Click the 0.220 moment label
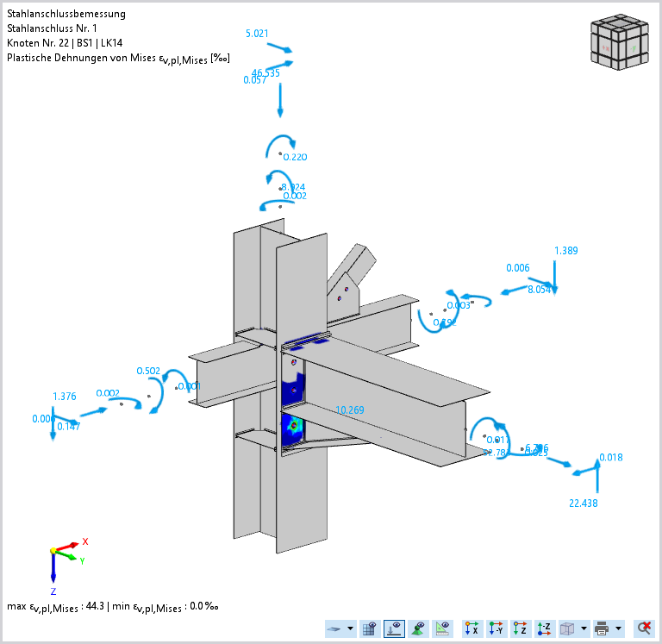The image size is (662, 644). point(295,157)
